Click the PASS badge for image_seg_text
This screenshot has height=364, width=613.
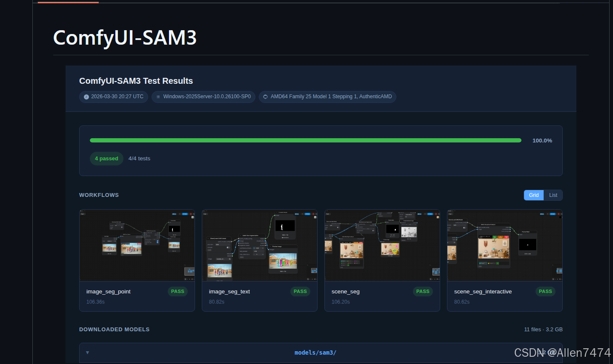click(x=300, y=292)
